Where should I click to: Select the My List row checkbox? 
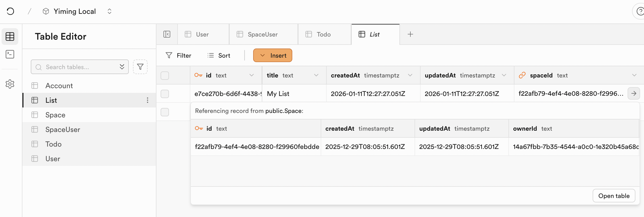165,94
